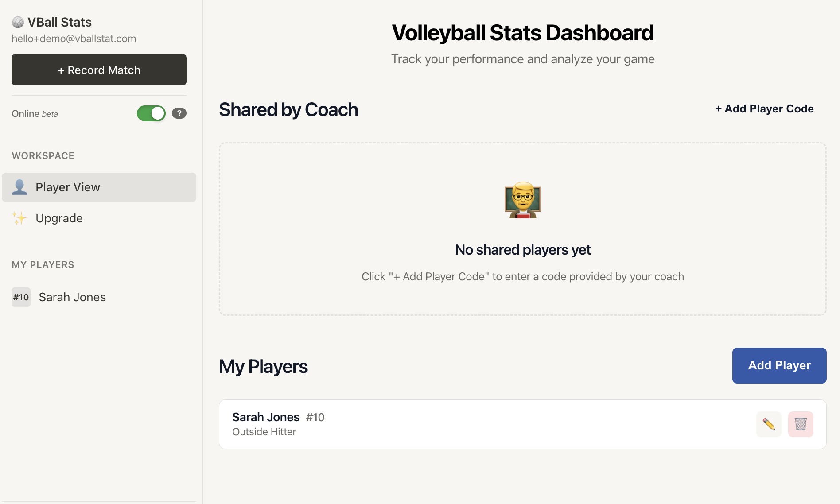Image resolution: width=840 pixels, height=504 pixels.
Task: Open the Sarah Jones player card
Action: [487, 424]
